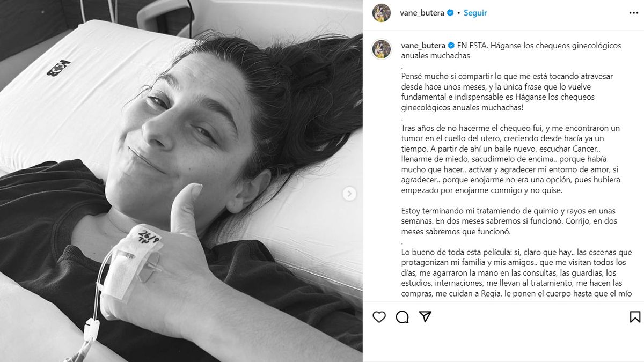The height and width of the screenshot is (362, 644).
Task: Open vane_butera profile picture in header
Action: pyautogui.click(x=382, y=13)
